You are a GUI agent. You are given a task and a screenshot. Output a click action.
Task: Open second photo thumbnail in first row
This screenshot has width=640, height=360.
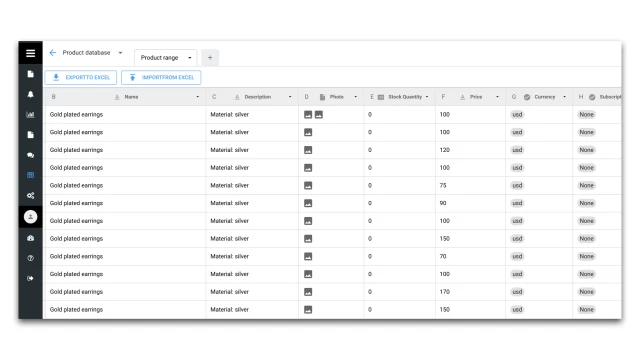319,115
